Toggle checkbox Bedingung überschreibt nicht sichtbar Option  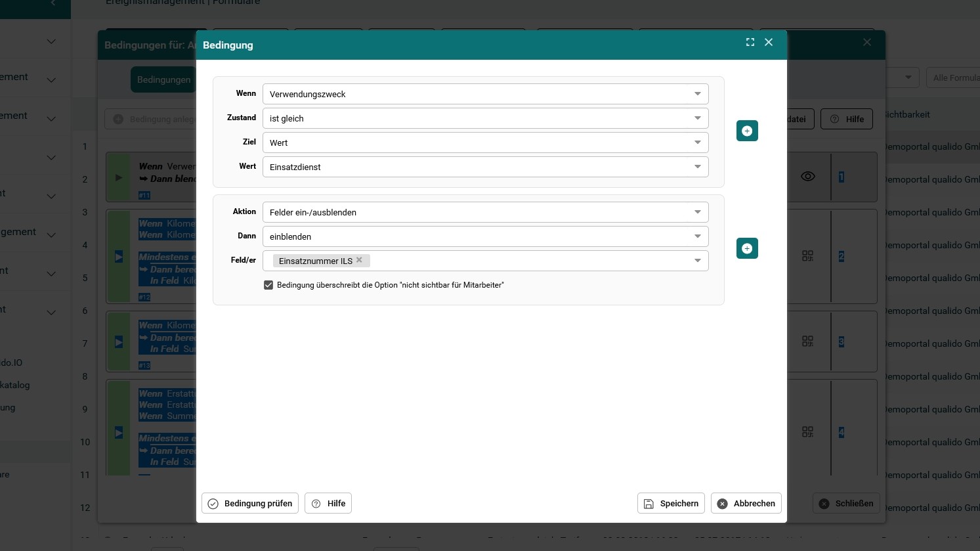click(x=268, y=285)
